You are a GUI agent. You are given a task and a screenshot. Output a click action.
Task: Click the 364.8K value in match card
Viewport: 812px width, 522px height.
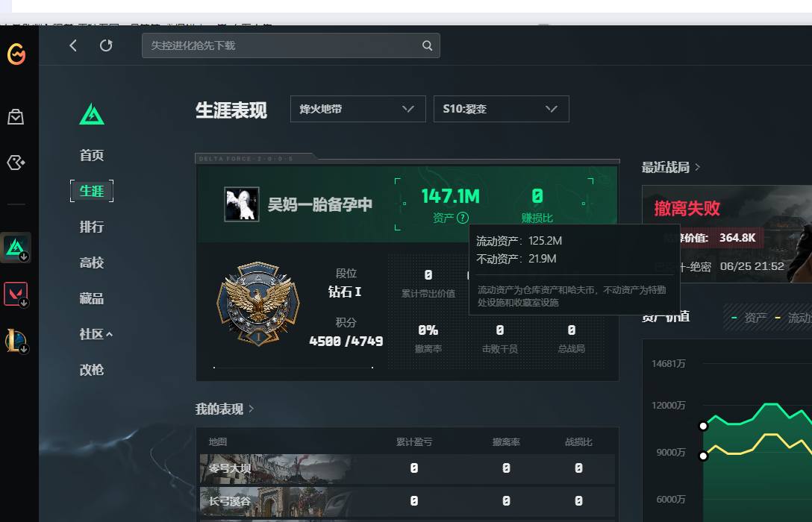[x=737, y=237]
